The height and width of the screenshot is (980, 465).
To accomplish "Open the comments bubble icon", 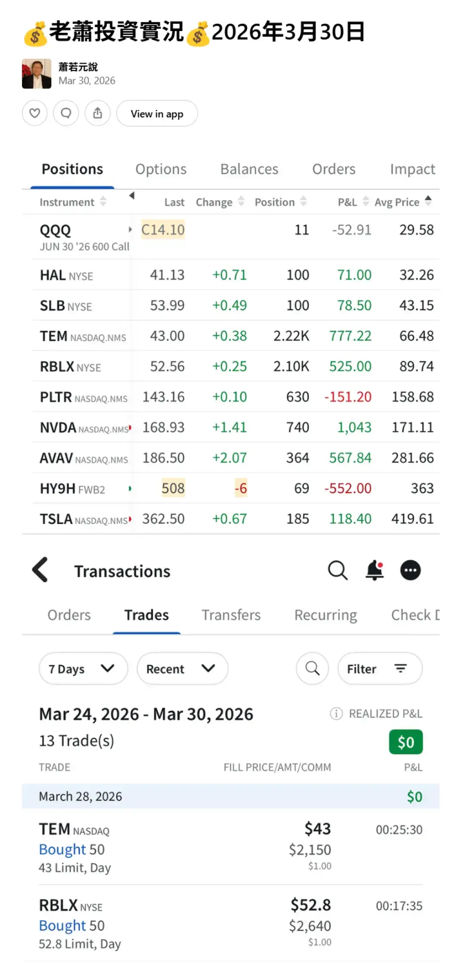I will 66,113.
